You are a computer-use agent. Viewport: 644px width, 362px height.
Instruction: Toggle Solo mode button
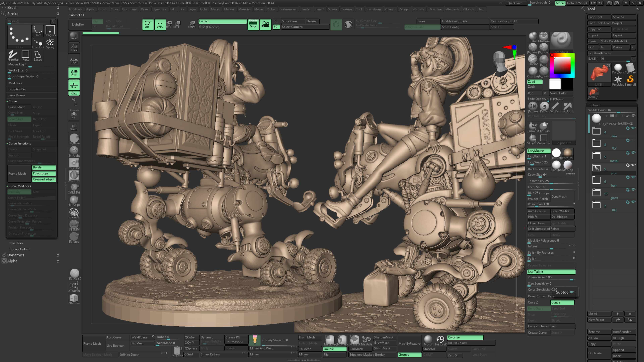(x=74, y=114)
